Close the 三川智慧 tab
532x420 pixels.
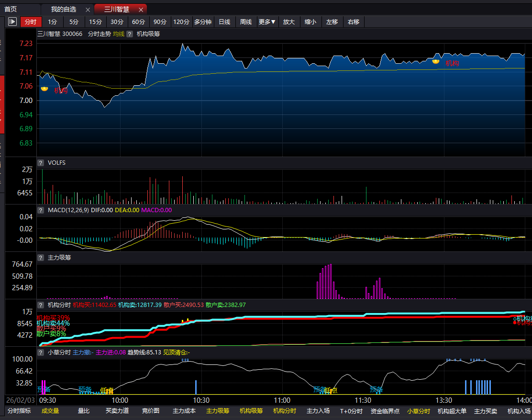(x=140, y=10)
